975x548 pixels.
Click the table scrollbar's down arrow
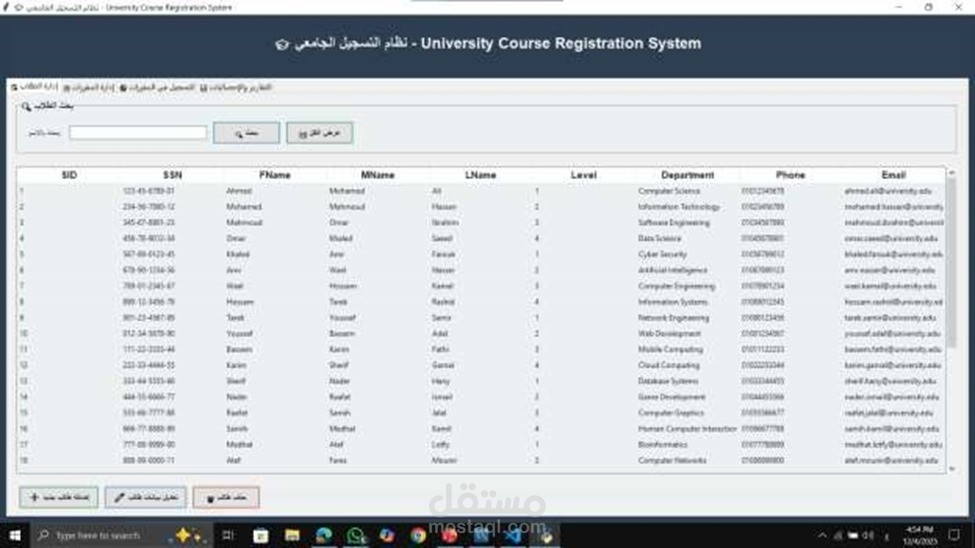(952, 469)
